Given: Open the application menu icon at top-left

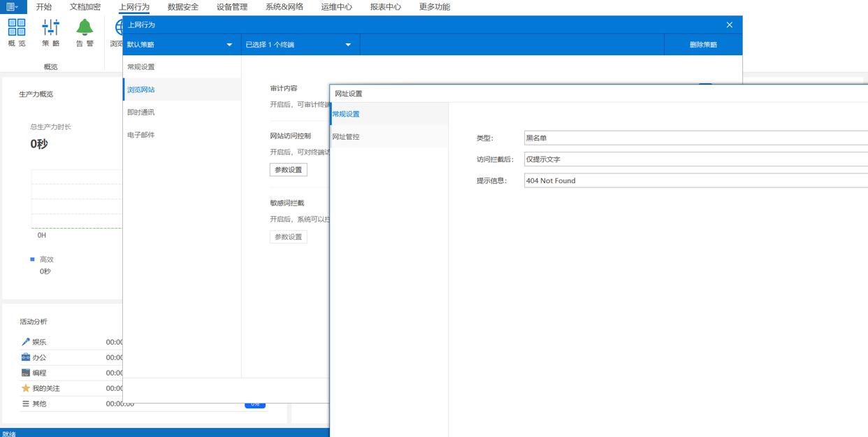Looking at the screenshot, I should pyautogui.click(x=13, y=7).
